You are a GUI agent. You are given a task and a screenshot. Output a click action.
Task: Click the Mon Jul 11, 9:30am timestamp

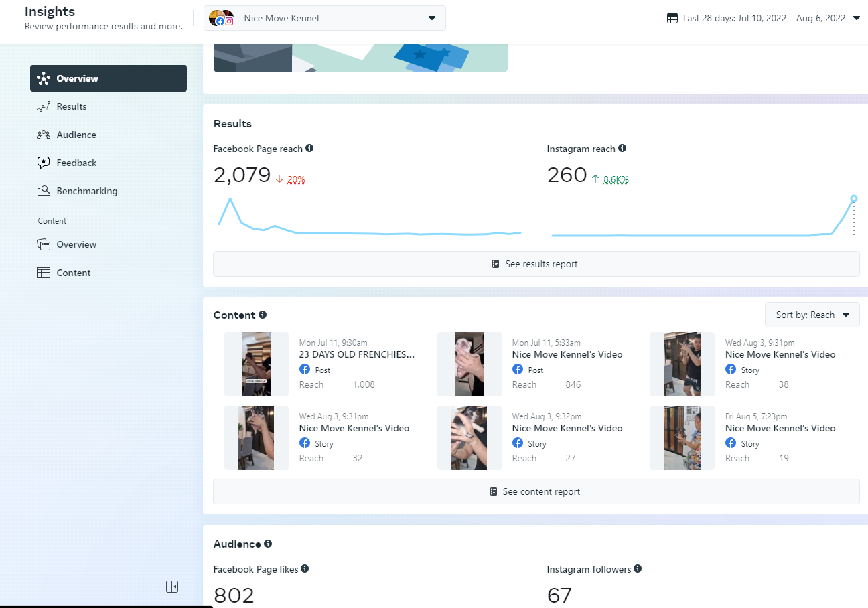[333, 343]
